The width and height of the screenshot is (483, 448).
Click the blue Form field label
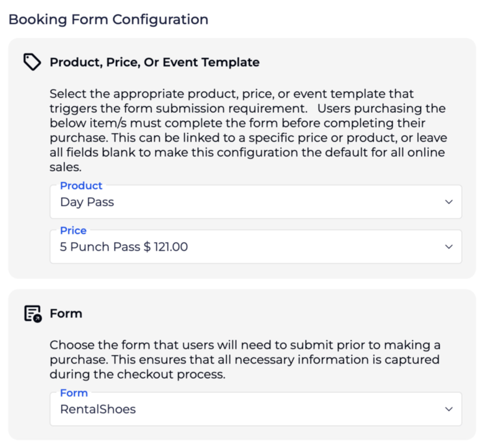point(74,393)
